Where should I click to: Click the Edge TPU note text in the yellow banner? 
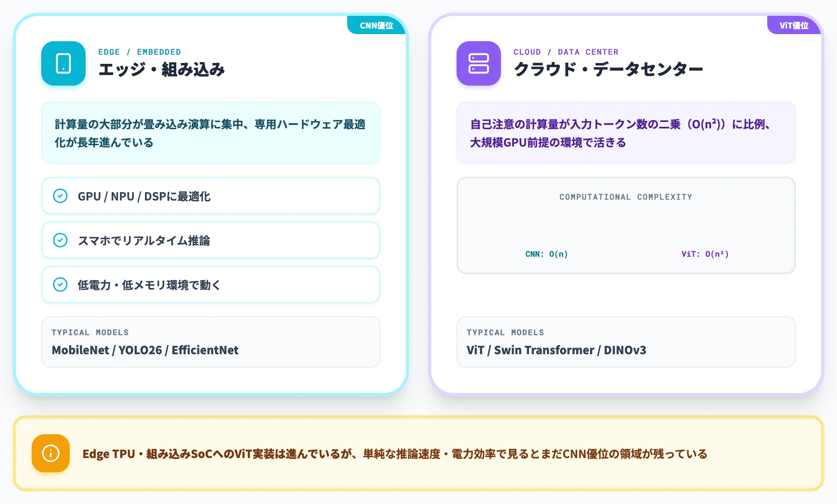click(395, 454)
